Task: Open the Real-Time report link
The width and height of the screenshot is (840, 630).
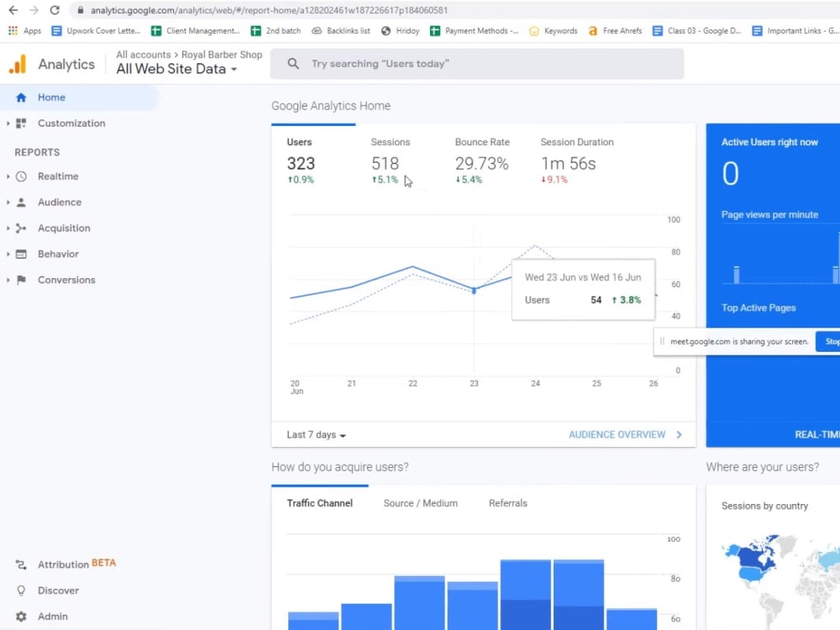Action: click(817, 435)
